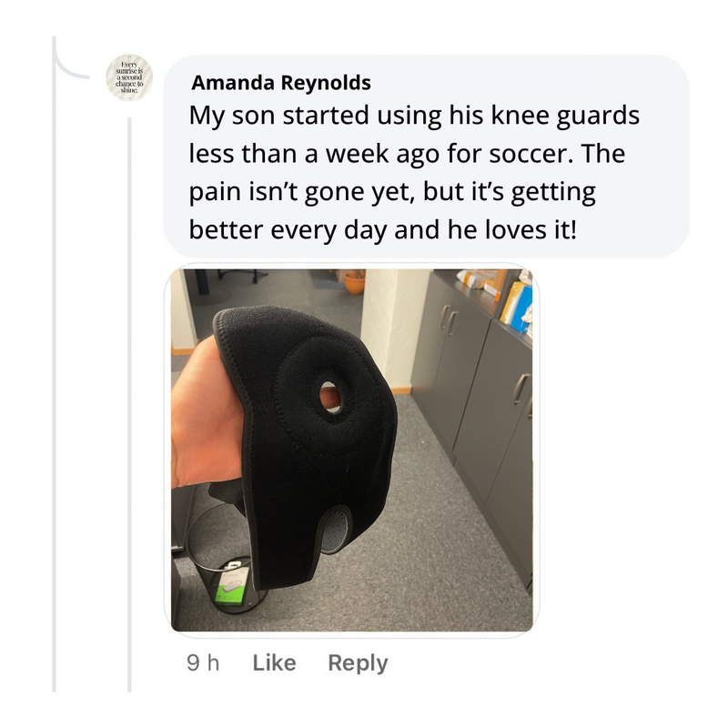Click the inner vertical reply line under avatar

click(x=129, y=404)
